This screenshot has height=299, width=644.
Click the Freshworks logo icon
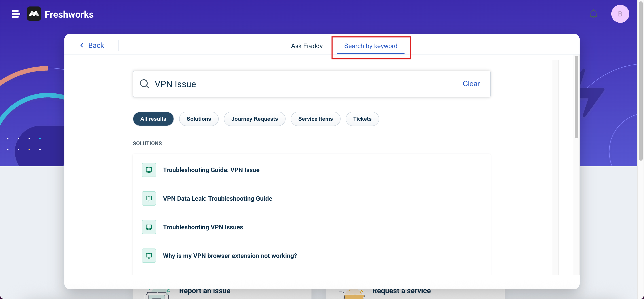tap(34, 14)
